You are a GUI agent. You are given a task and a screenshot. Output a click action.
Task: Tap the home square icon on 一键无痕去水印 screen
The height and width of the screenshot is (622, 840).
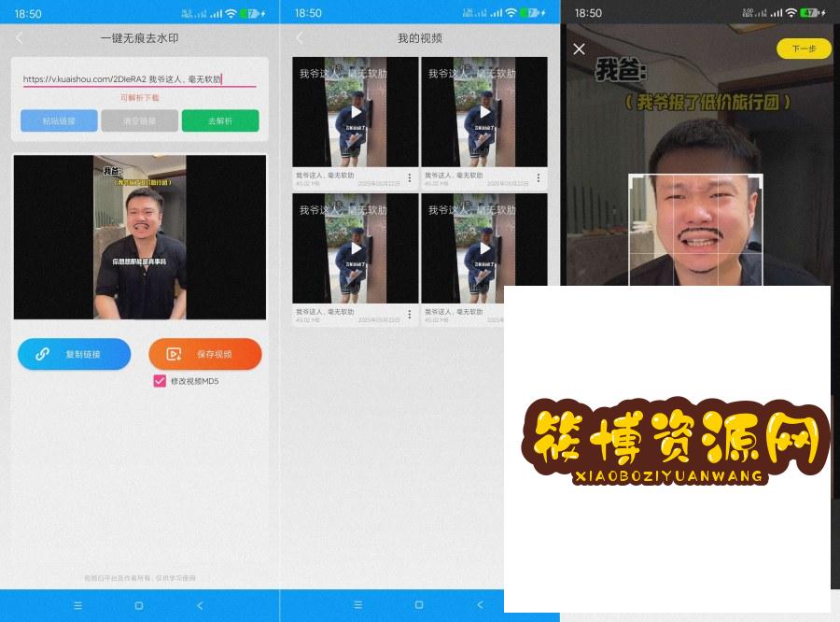tap(139, 605)
